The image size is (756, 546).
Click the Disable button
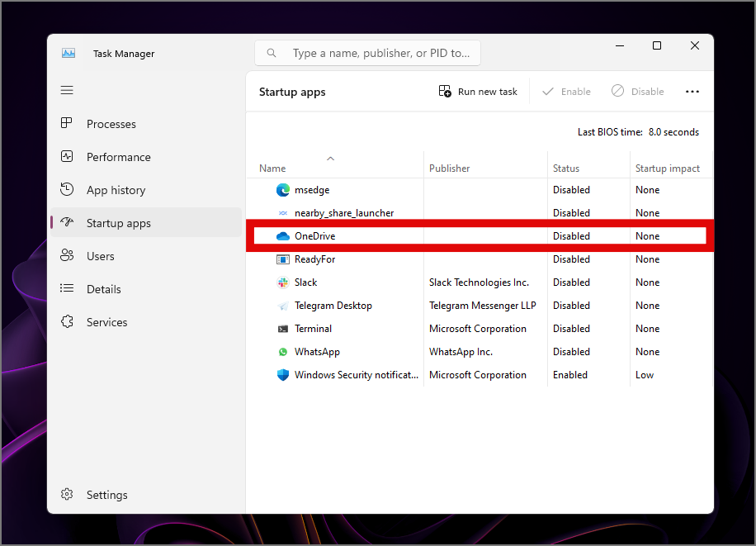click(637, 91)
